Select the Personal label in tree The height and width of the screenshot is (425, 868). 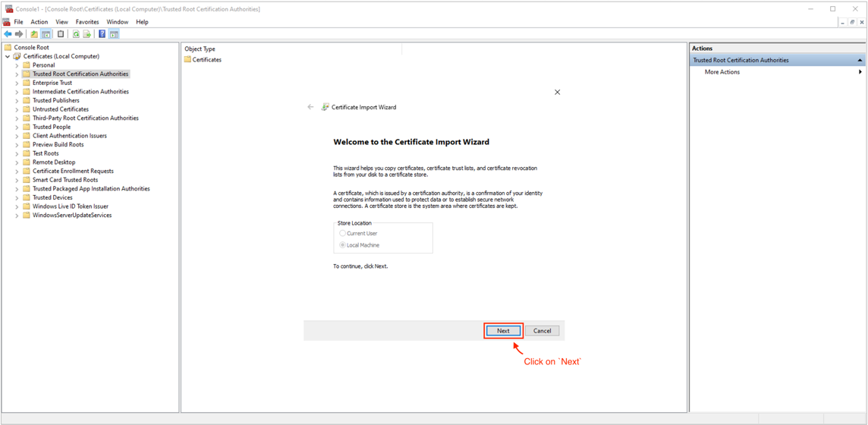pyautogui.click(x=44, y=65)
